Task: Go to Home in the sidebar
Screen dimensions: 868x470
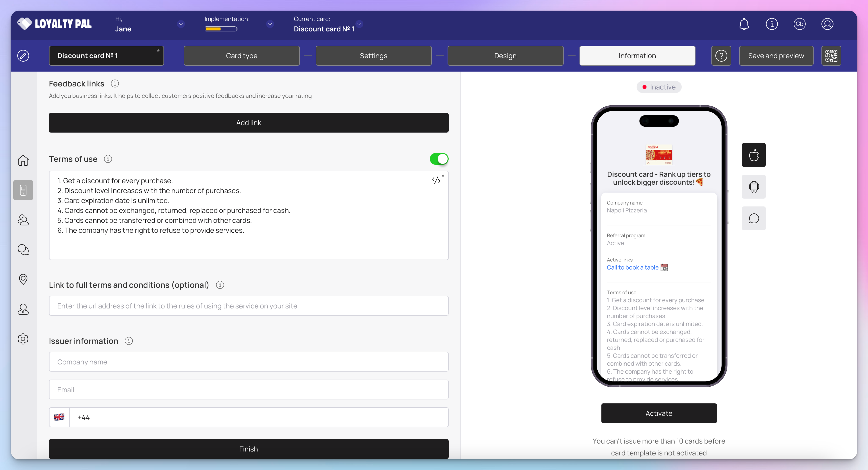Action: tap(23, 160)
